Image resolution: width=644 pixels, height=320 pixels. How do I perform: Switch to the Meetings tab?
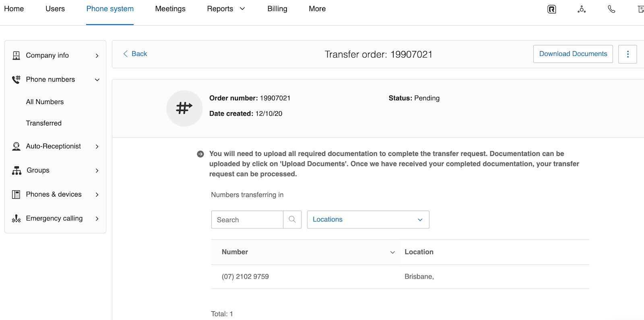[x=170, y=9]
